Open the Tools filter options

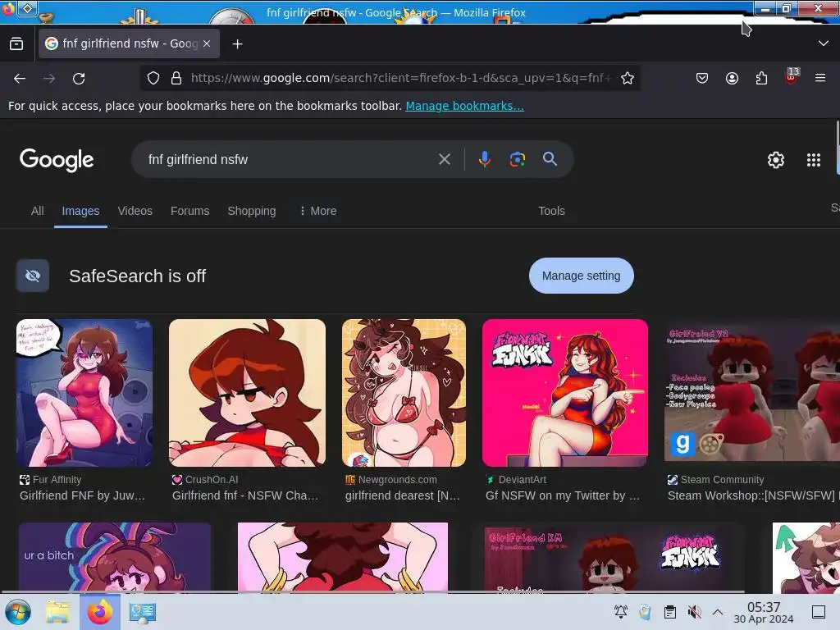(551, 211)
